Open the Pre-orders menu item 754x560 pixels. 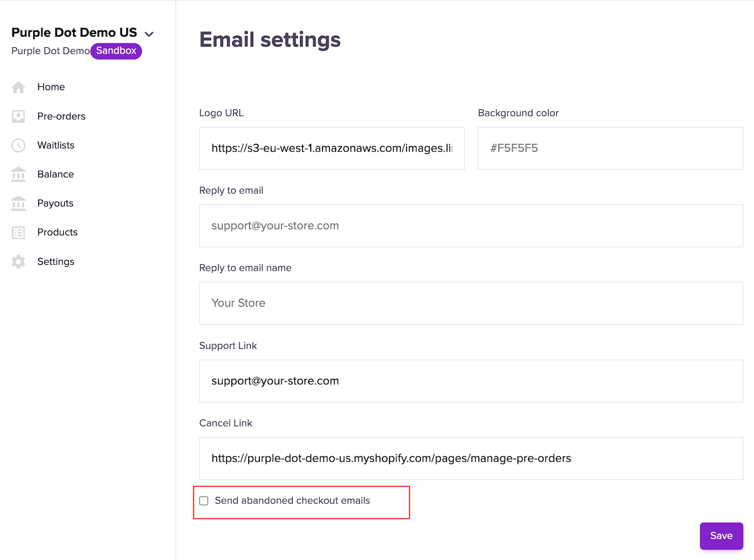tap(61, 116)
